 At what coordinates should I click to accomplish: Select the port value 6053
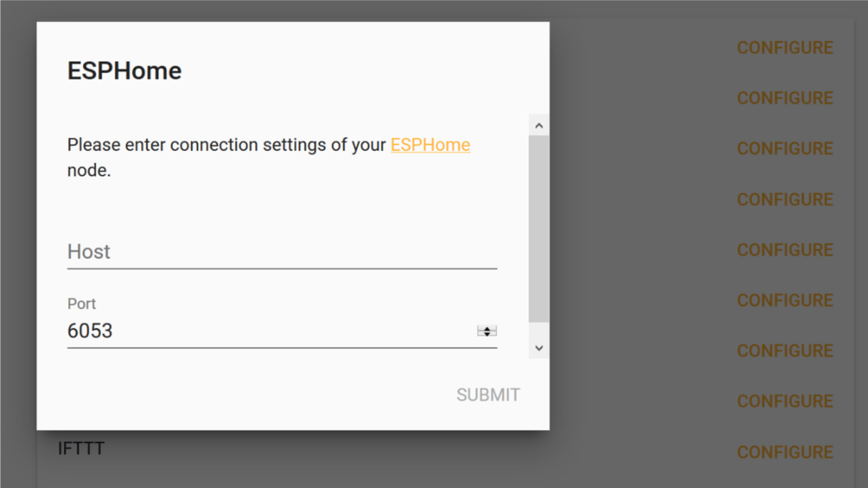89,331
